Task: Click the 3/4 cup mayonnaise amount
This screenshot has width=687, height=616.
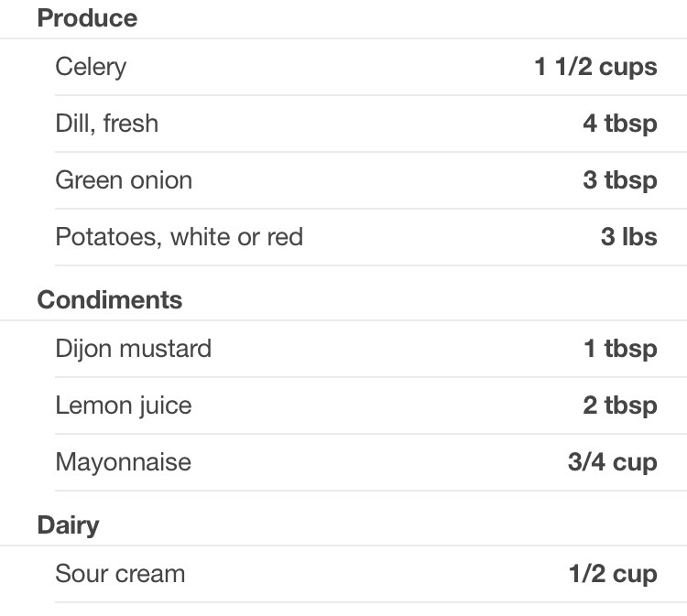Action: [x=612, y=462]
